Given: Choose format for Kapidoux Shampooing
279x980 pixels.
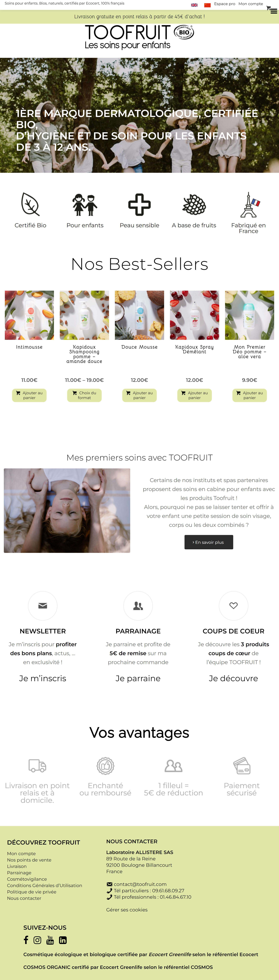Looking at the screenshot, I should point(84,395).
